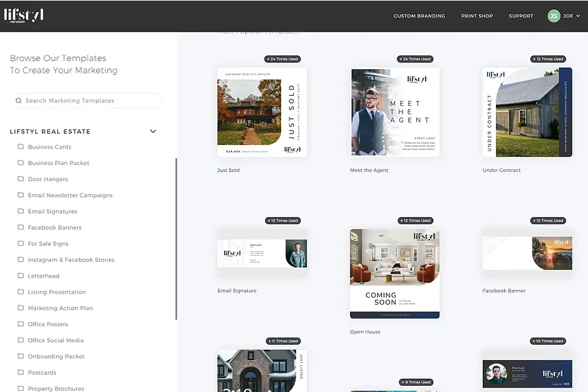This screenshot has height=392, width=588.
Task: Open the Coming Soon Open House thumbnail
Action: [x=395, y=274]
